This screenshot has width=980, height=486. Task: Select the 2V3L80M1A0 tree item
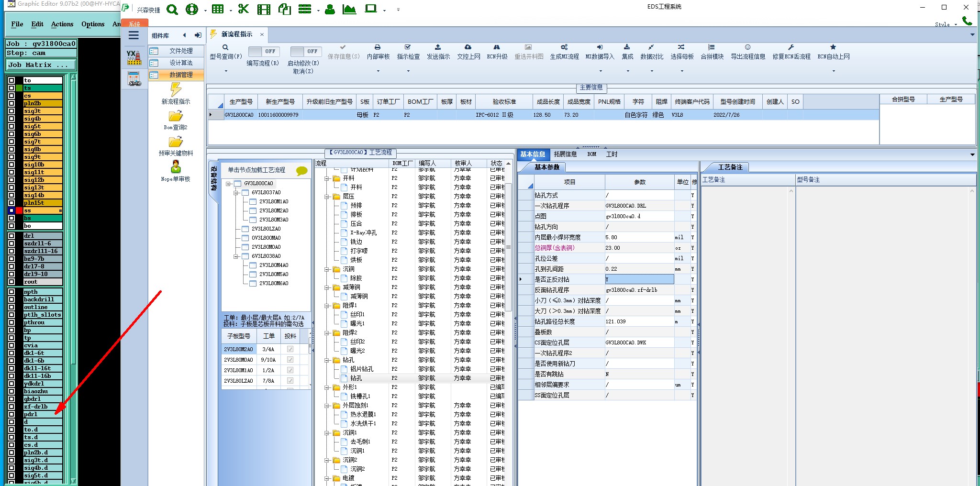click(274, 201)
